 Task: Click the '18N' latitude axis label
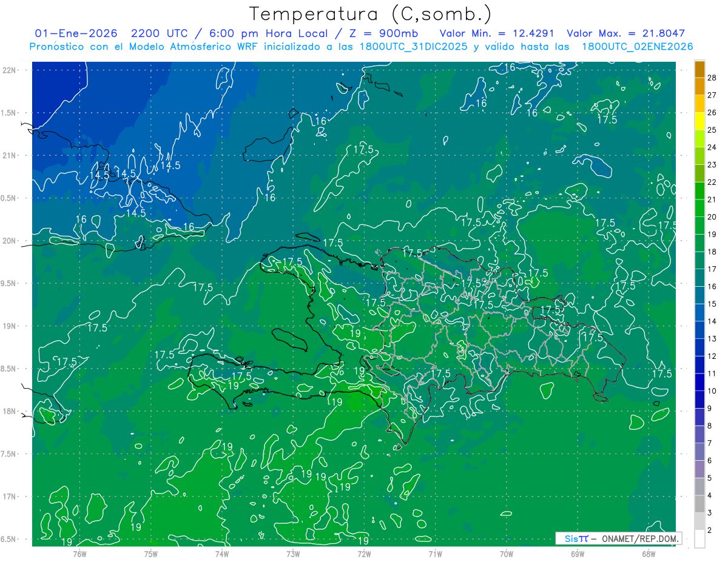(x=9, y=412)
